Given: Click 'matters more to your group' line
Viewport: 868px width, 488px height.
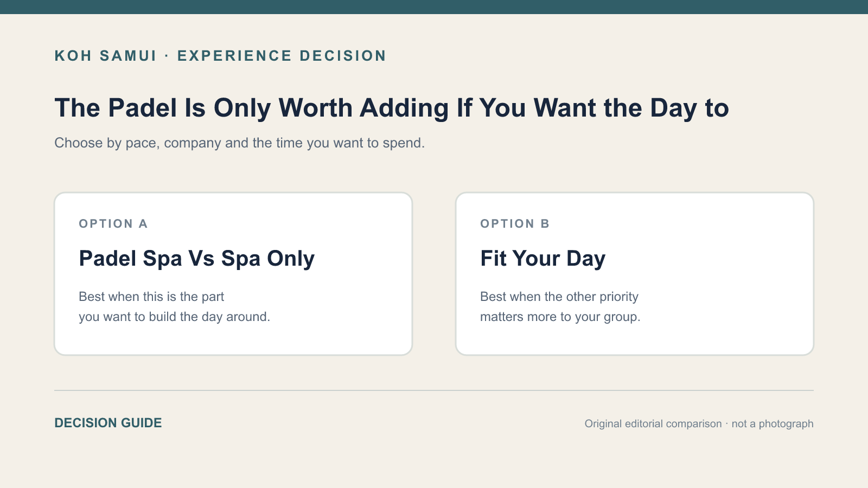Looking at the screenshot, I should tap(560, 317).
